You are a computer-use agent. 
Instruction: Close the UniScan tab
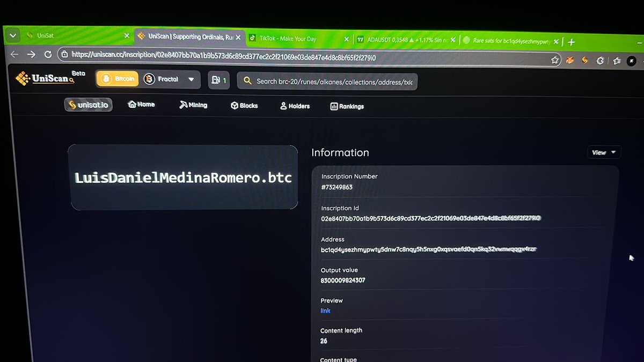pos(238,38)
